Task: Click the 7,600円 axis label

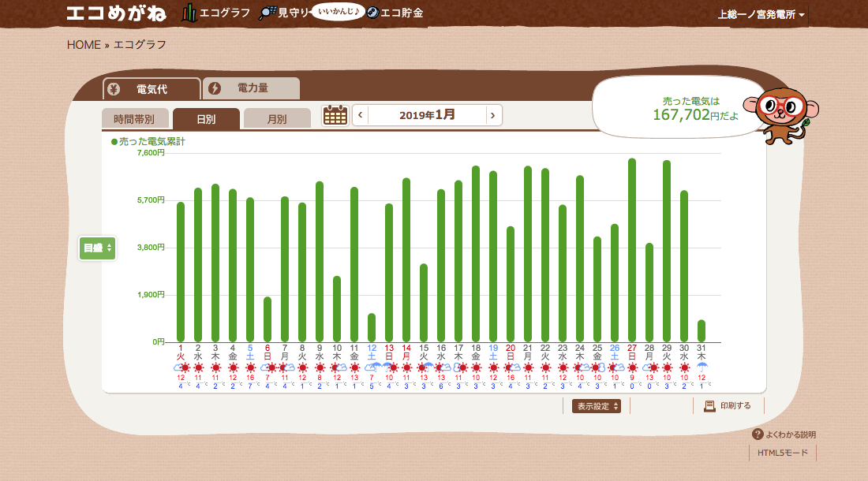Action: tap(151, 153)
